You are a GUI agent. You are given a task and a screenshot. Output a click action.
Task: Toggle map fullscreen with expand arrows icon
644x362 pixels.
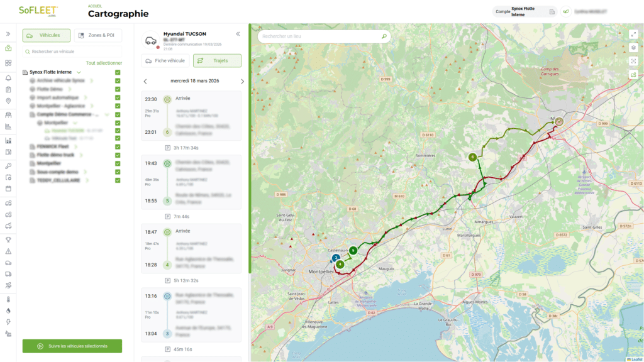[633, 35]
